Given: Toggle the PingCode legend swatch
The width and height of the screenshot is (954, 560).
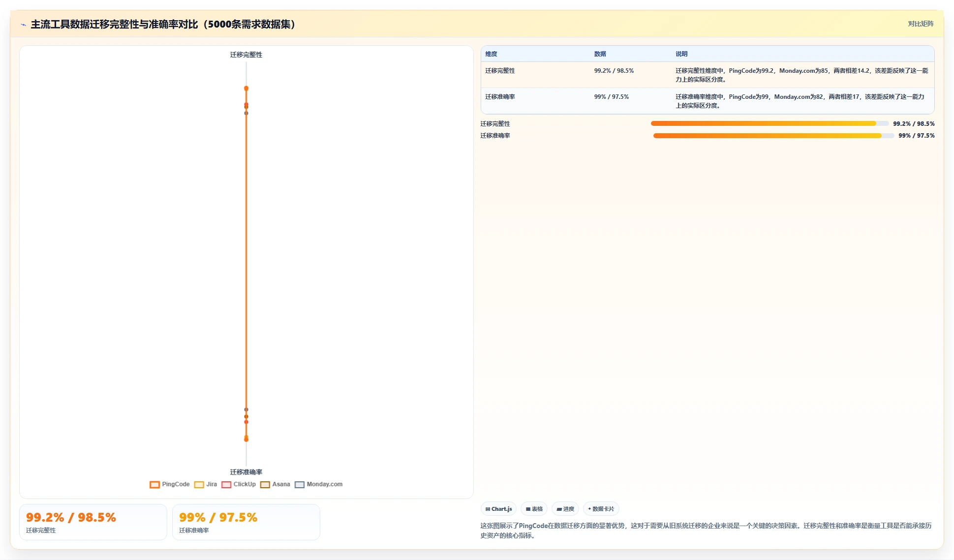Looking at the screenshot, I should [154, 484].
